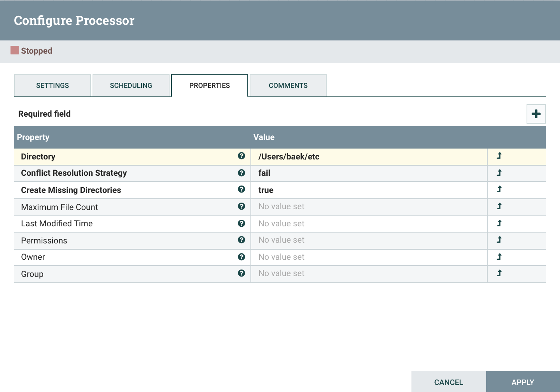
Task: Select the Maximum File Count property name
Action: [x=59, y=207]
